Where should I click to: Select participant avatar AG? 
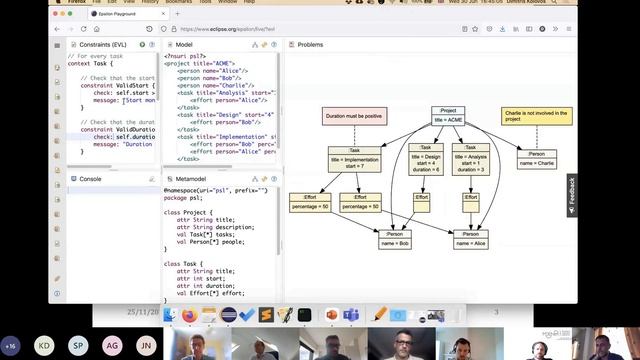click(112, 346)
